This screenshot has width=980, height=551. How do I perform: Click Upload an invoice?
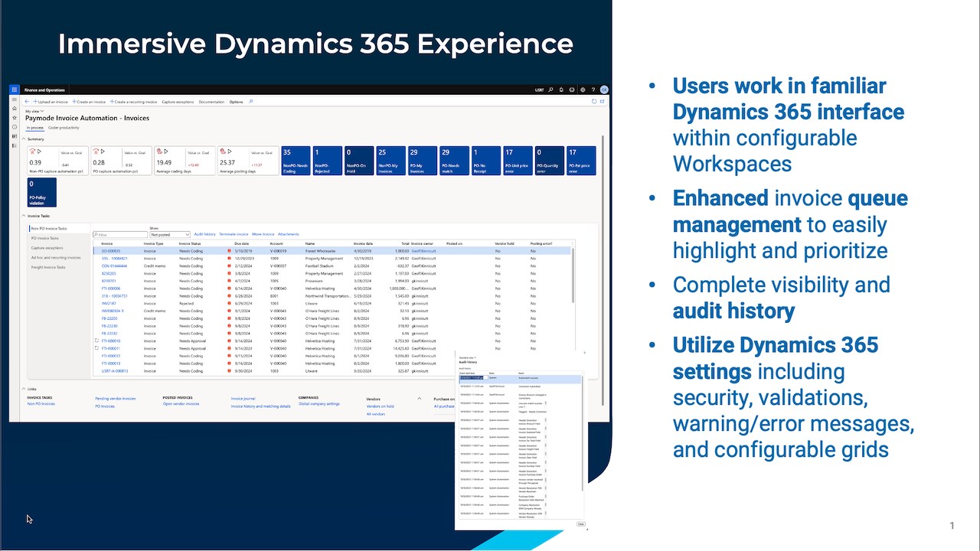(51, 102)
